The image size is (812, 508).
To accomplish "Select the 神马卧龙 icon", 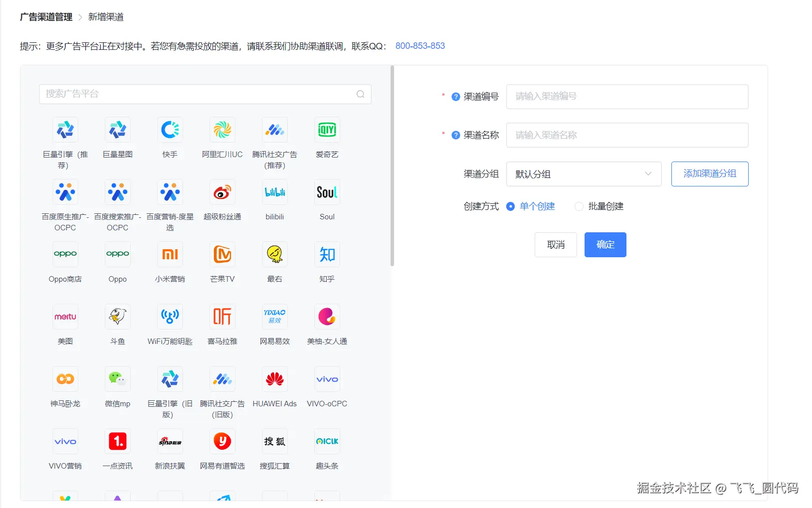I will [65, 379].
